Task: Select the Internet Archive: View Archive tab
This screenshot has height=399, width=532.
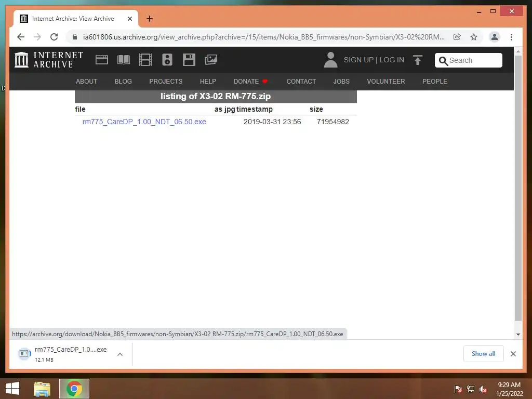Action: pos(76,19)
